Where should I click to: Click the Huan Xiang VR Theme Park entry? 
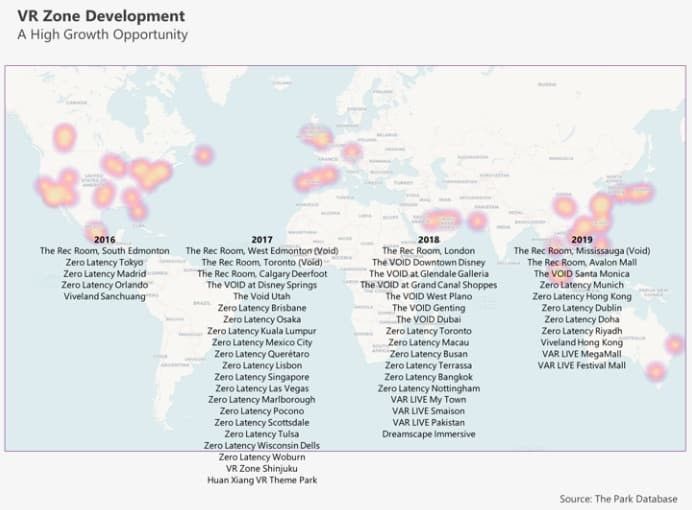(x=262, y=480)
